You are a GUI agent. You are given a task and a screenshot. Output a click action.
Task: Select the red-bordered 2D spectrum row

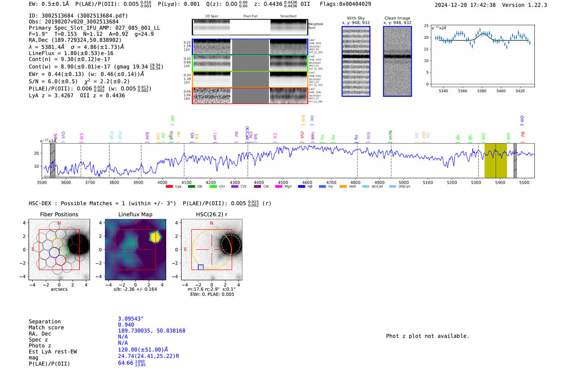point(250,95)
